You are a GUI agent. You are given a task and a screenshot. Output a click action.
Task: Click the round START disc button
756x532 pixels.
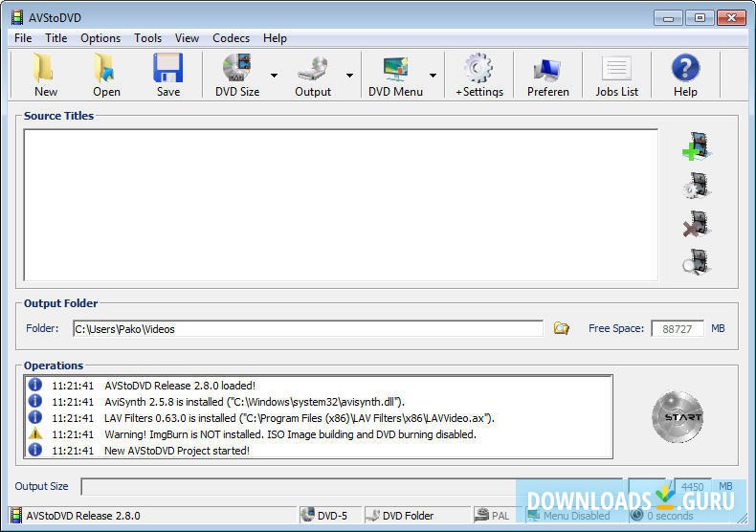[678, 417]
